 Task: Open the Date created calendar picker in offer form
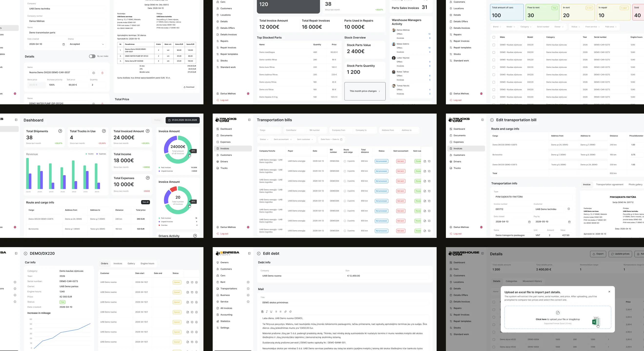(63, 44)
